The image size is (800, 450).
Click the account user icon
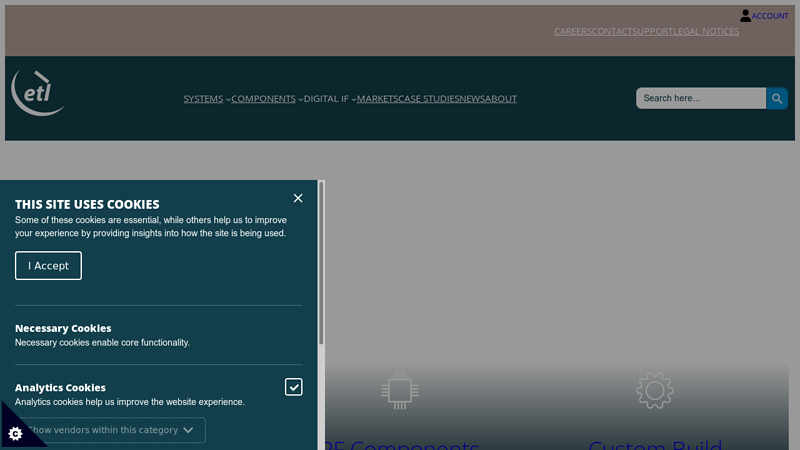point(745,16)
